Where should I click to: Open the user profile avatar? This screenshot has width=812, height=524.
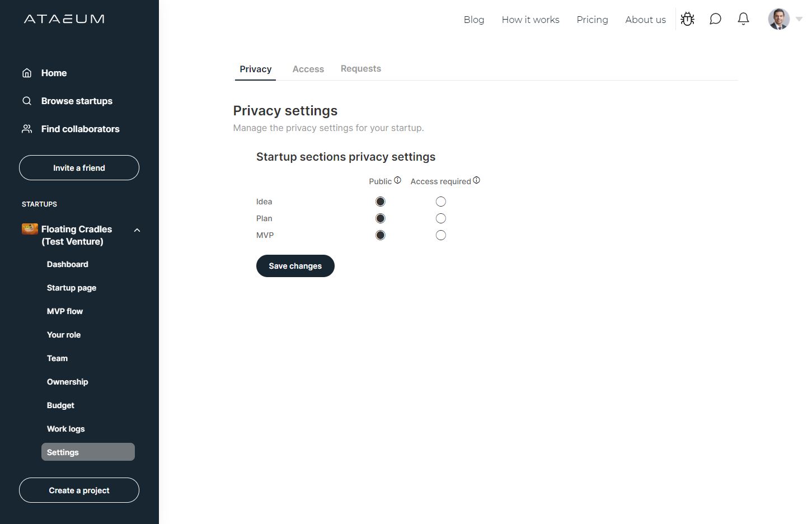pyautogui.click(x=778, y=19)
